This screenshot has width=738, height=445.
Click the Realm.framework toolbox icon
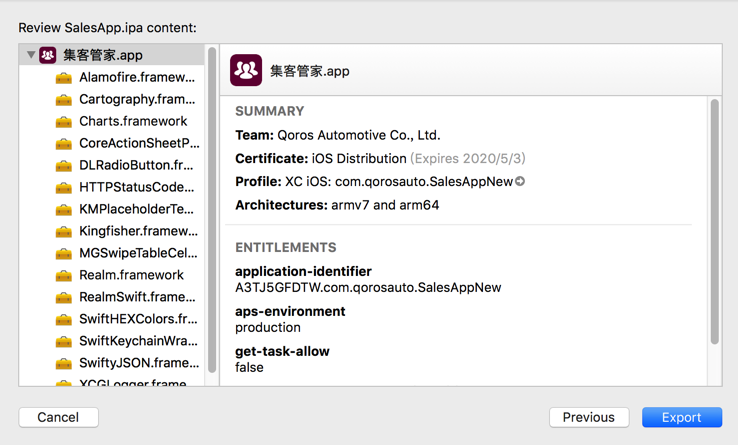(x=64, y=276)
